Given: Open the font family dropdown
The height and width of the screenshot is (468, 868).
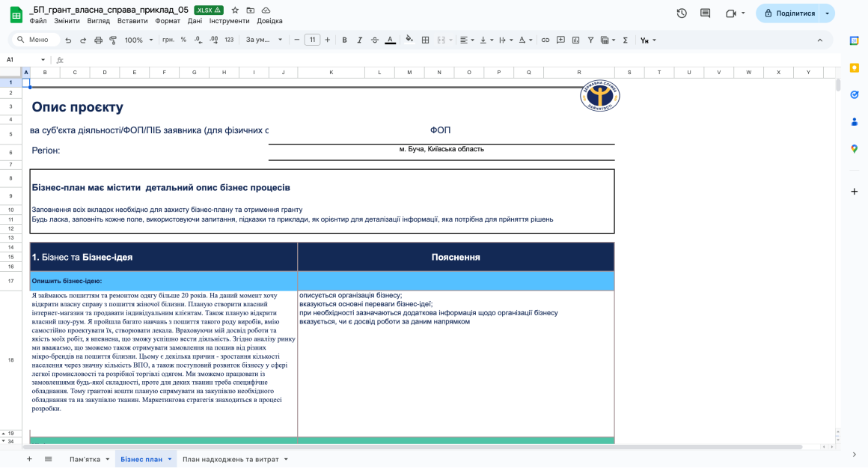Looking at the screenshot, I should 264,40.
